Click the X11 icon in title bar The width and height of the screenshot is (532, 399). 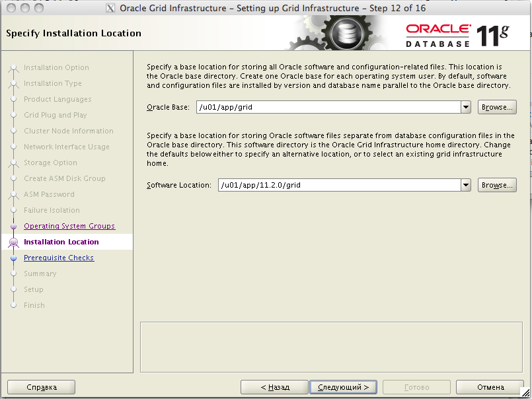(110, 9)
